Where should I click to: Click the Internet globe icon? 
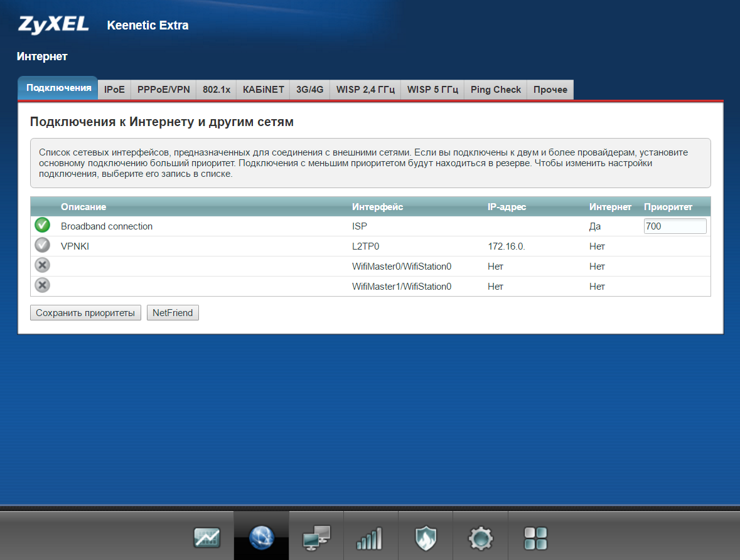click(262, 537)
